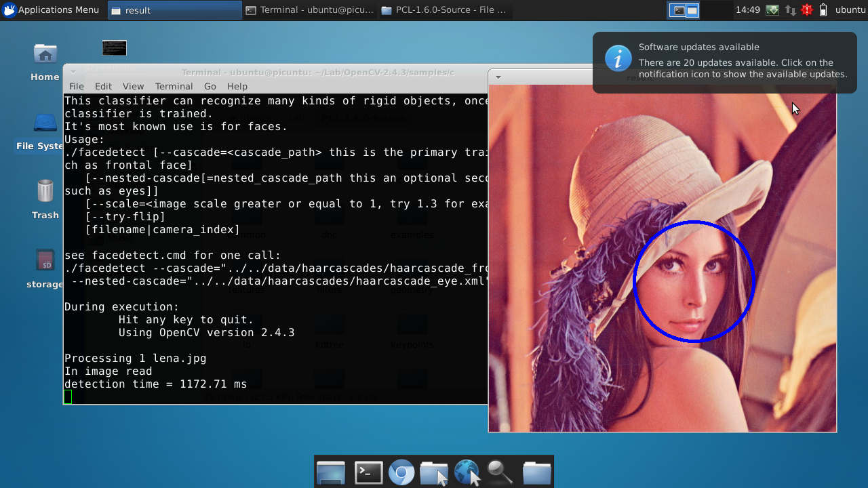868x488 pixels.
Task: Click 'see facedetect.cmd for one call:' line
Action: tap(173, 256)
